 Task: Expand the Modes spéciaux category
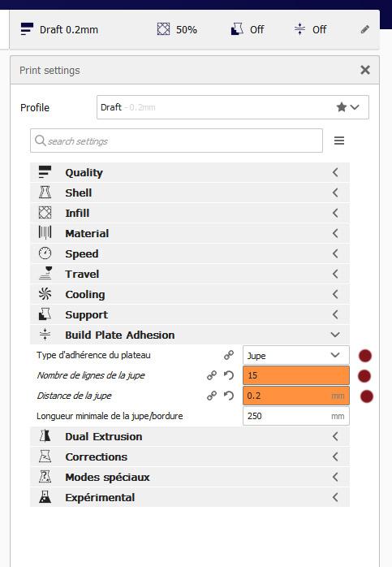click(x=190, y=477)
